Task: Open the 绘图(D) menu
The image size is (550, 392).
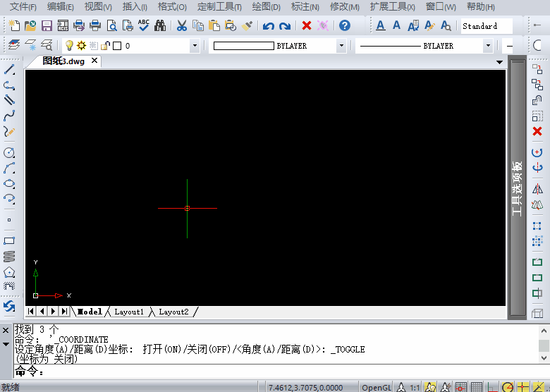Action: (x=265, y=7)
